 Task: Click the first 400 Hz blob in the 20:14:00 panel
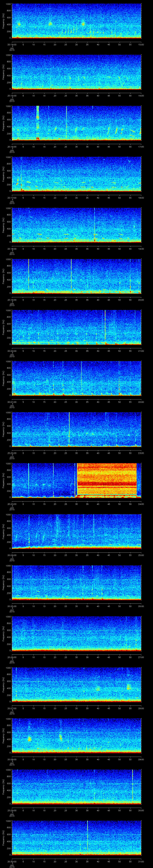coord(19,24)
